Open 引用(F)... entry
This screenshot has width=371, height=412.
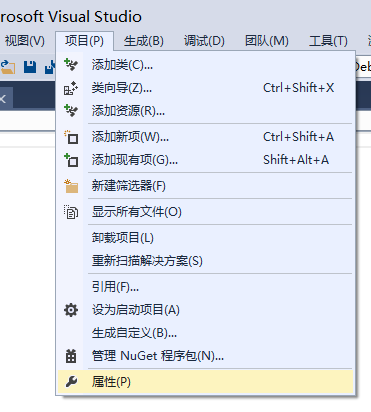click(205, 287)
